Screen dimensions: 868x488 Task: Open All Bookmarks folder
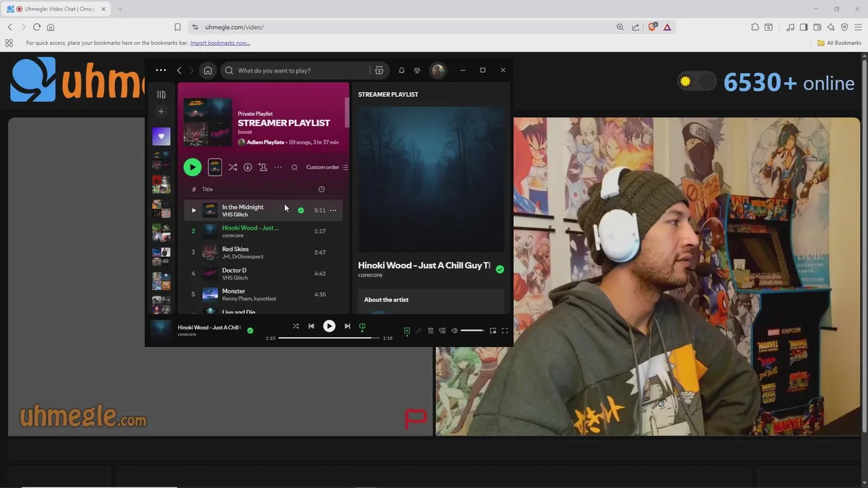click(x=840, y=43)
